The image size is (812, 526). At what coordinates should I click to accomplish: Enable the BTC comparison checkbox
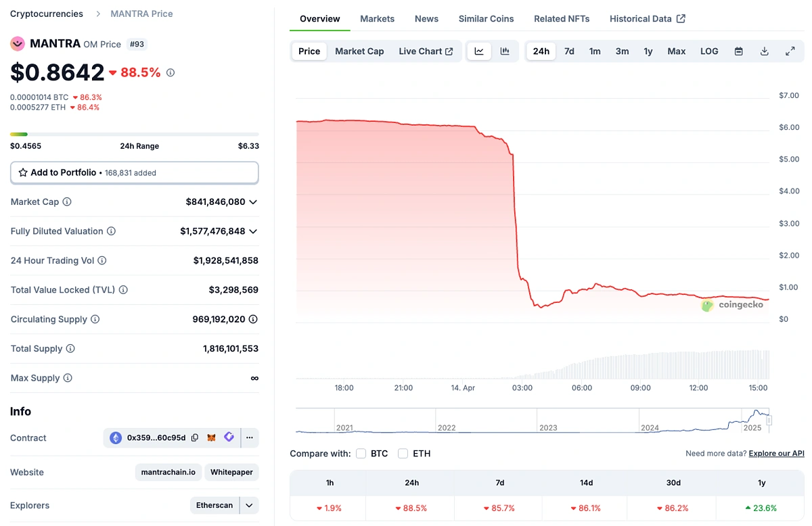coord(361,454)
